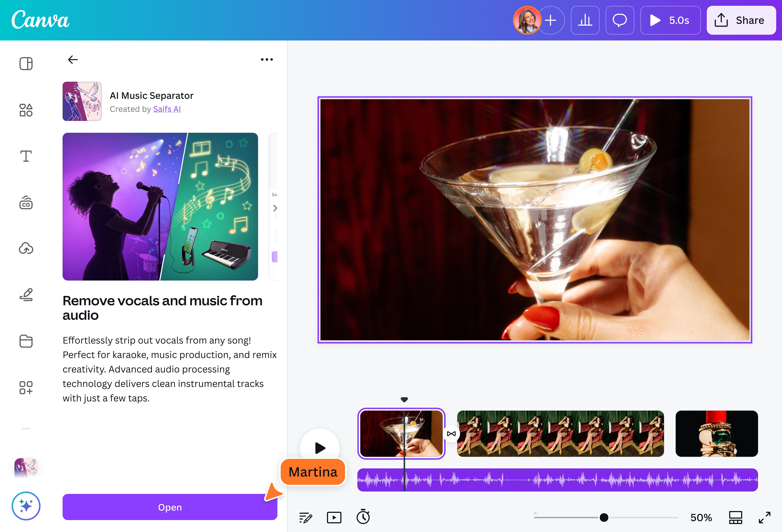Open the Uploads cloud icon
The image size is (782, 532).
26,248
